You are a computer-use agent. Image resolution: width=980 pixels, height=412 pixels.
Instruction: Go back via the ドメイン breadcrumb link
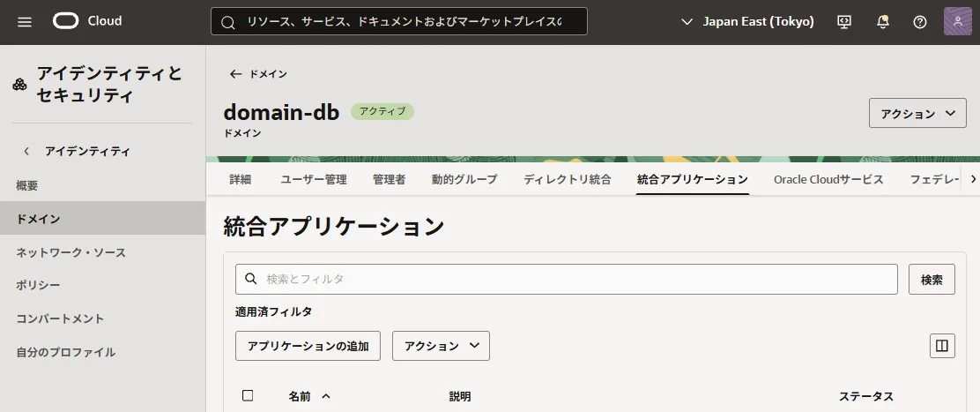pyautogui.click(x=268, y=74)
